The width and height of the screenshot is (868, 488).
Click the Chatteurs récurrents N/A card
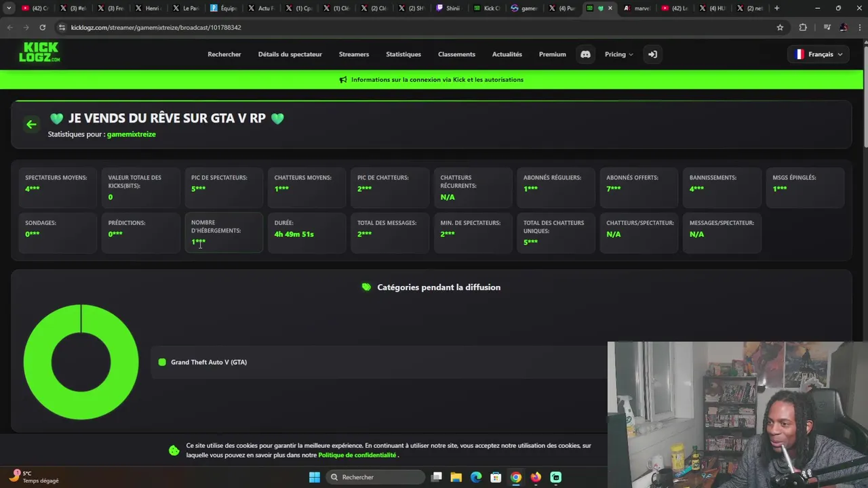pyautogui.click(x=473, y=188)
